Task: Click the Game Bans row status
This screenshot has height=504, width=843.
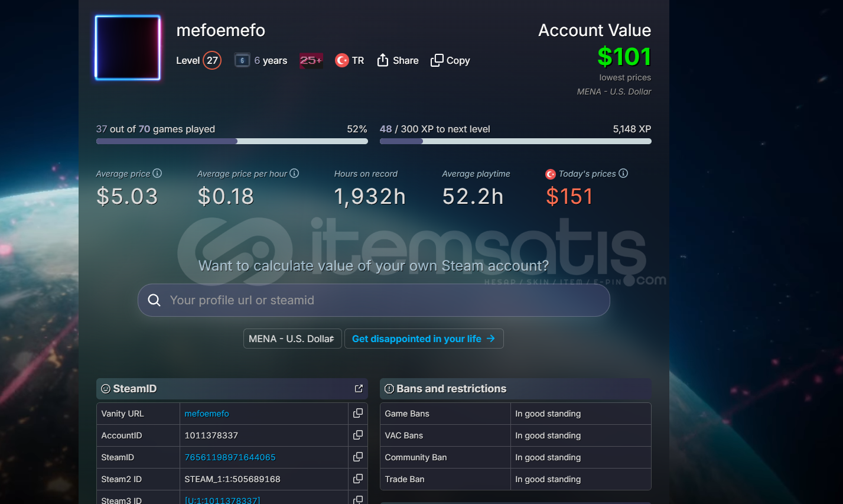Action: click(548, 414)
